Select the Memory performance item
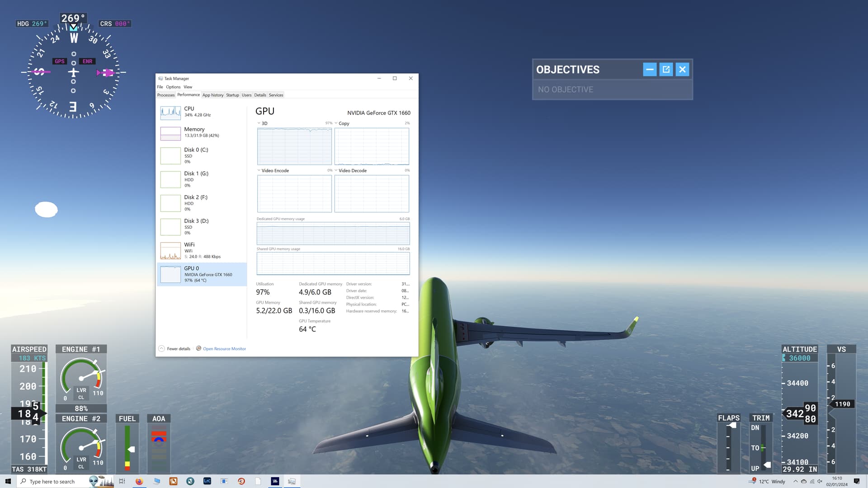Image resolution: width=868 pixels, height=488 pixels. point(202,133)
